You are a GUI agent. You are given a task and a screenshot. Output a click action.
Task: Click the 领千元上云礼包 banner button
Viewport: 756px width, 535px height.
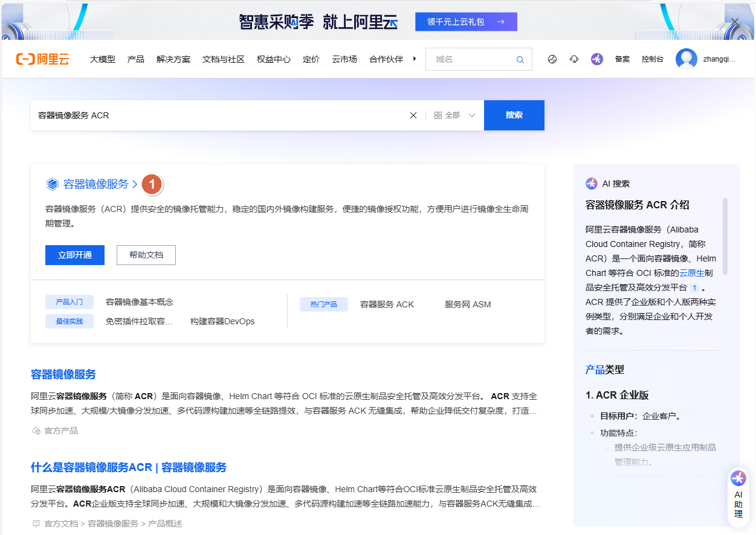[466, 22]
